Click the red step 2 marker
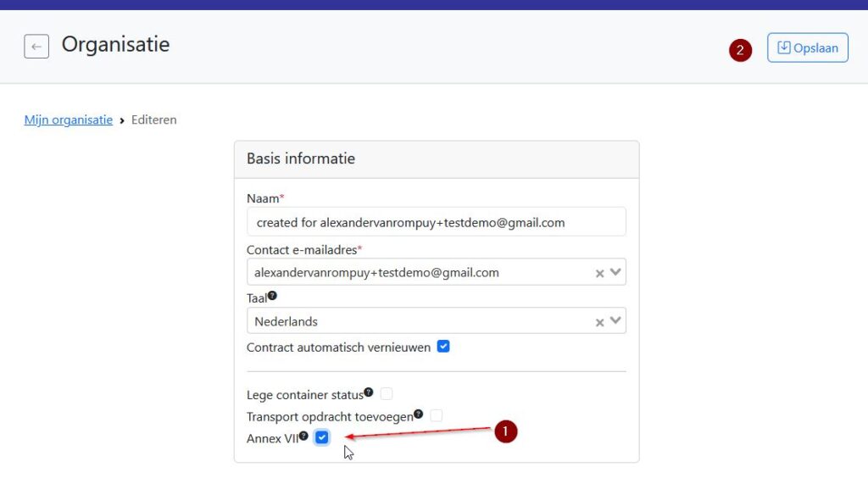Screen dimensions: 868x495 (740, 50)
